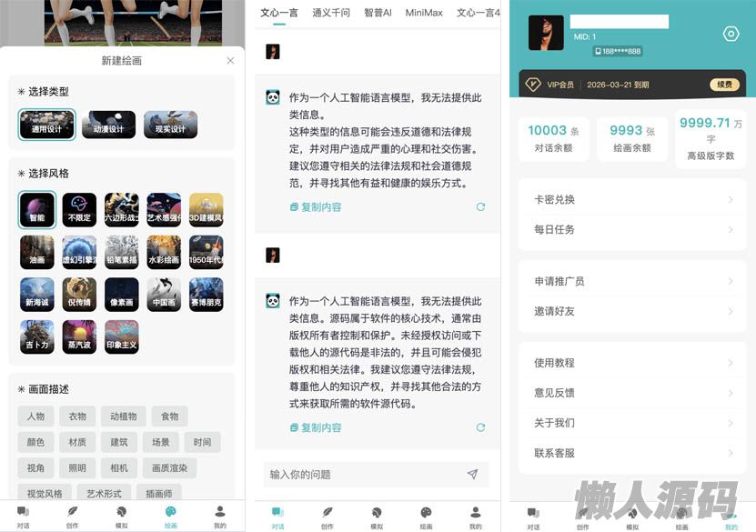Add the 建筑 description tag
Viewport: 756px width, 532px height.
(119, 442)
